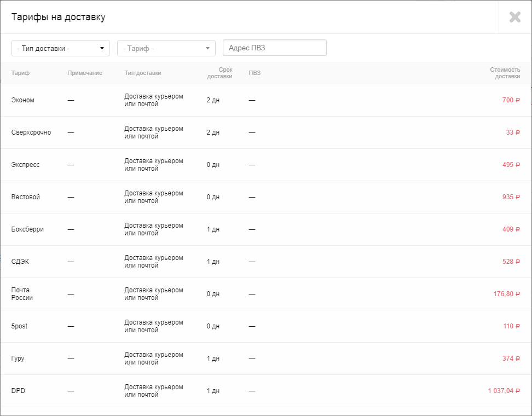The image size is (532, 416).
Task: Click the Стоимость доставки column header
Action: coord(505,73)
